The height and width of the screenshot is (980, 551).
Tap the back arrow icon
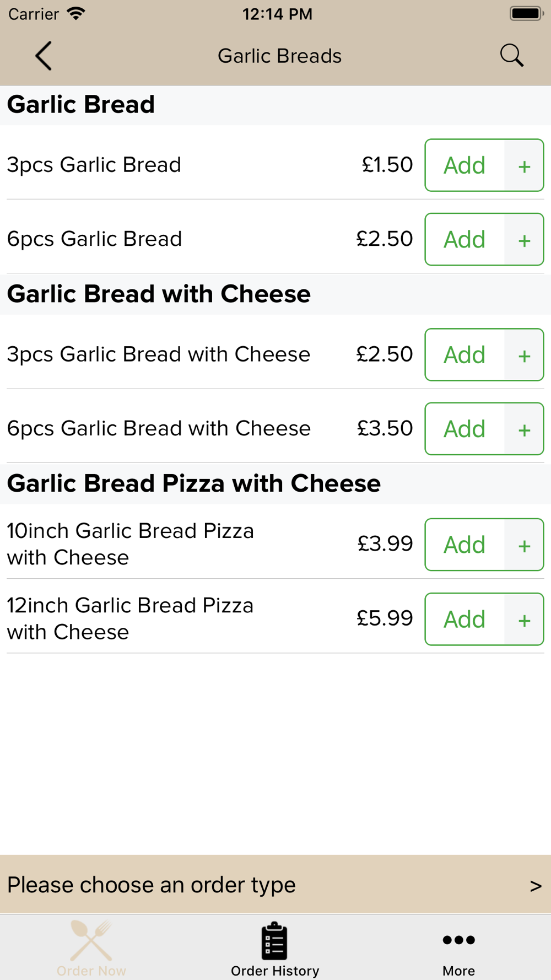(44, 56)
